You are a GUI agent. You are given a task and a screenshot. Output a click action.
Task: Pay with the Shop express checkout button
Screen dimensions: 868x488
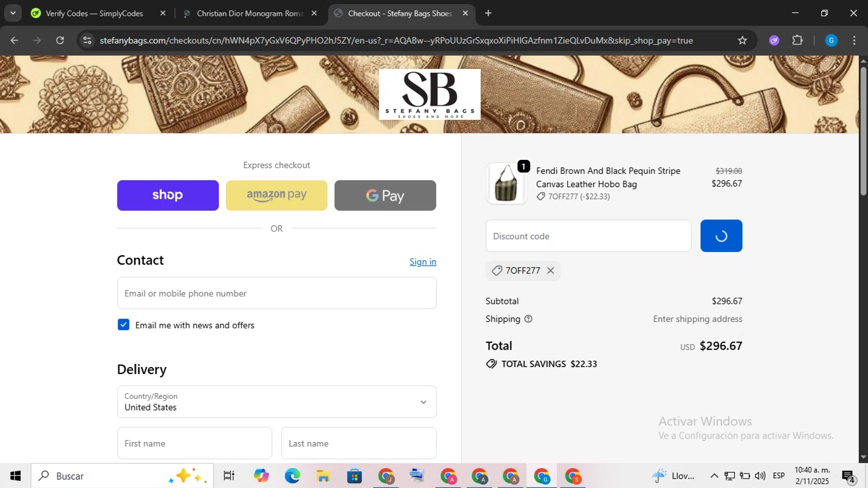(x=168, y=195)
